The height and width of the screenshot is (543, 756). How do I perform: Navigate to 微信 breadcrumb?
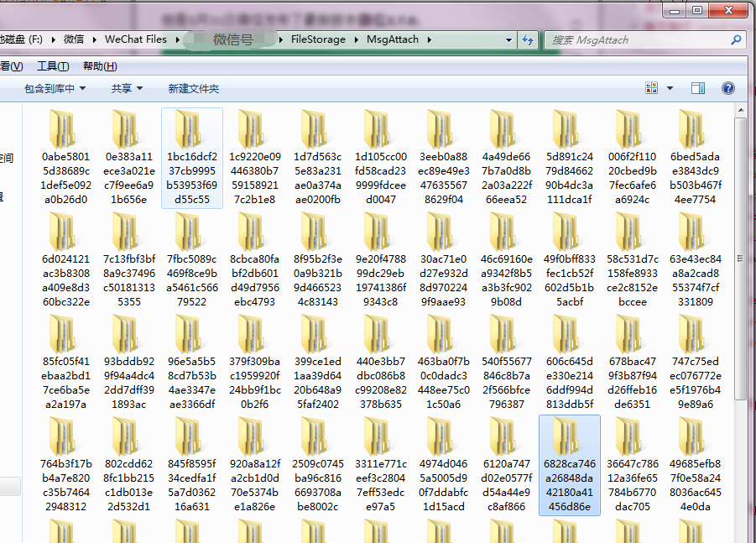coord(74,39)
